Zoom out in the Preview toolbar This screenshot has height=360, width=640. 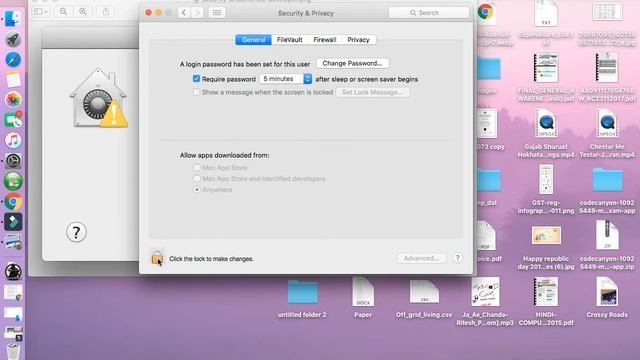coord(63,11)
